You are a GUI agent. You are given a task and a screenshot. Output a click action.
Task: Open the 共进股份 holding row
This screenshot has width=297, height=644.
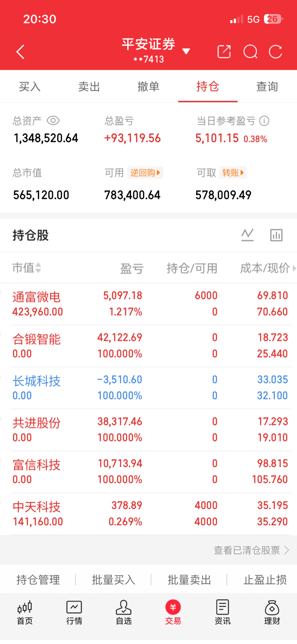pyautogui.click(x=148, y=430)
